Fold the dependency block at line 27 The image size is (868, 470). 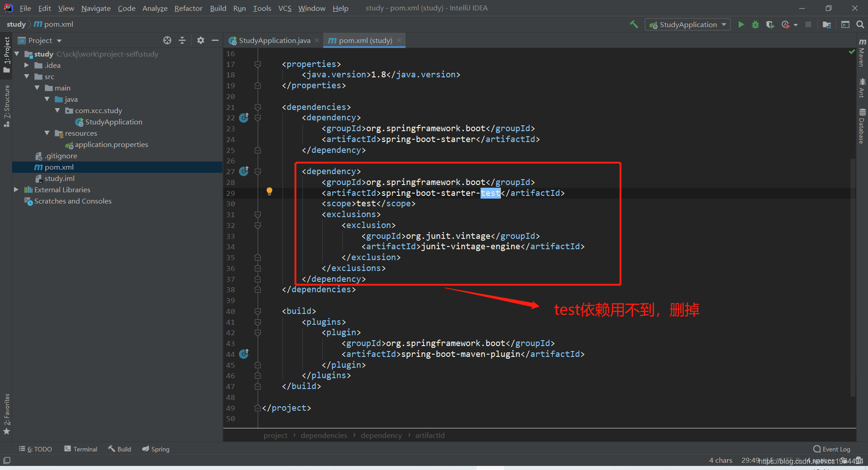258,171
